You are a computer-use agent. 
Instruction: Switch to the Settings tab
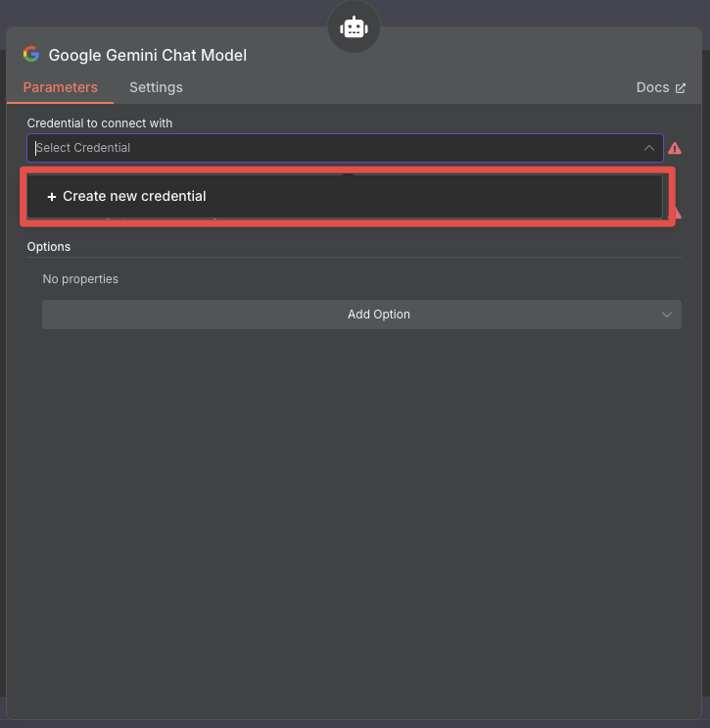156,87
